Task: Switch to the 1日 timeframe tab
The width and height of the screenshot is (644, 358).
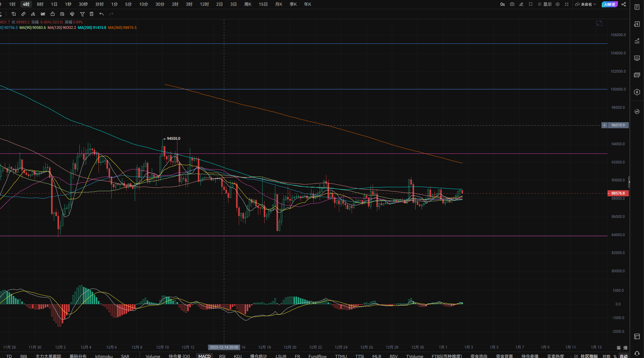Action: pos(54,4)
